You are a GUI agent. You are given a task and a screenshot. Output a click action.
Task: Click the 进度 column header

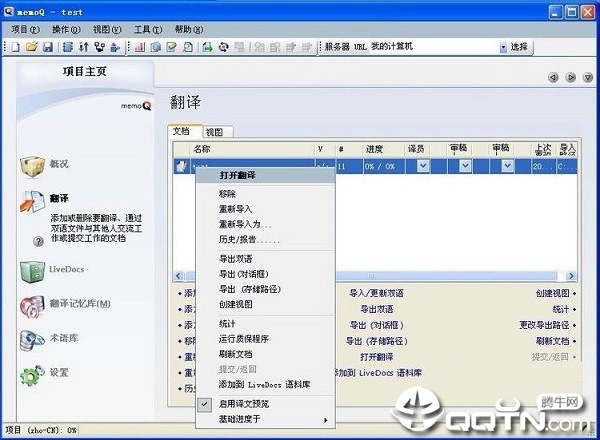click(383, 150)
